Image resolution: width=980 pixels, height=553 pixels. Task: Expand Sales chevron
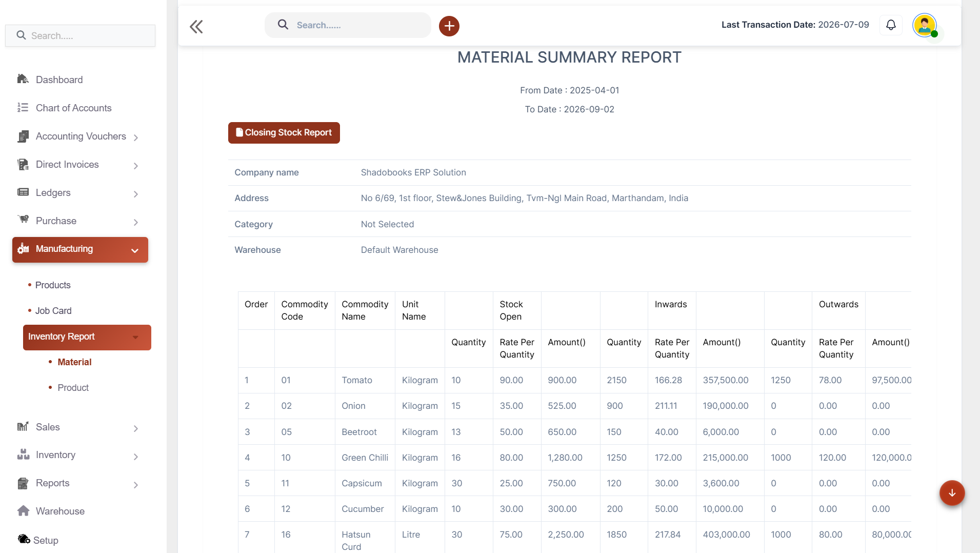click(136, 428)
